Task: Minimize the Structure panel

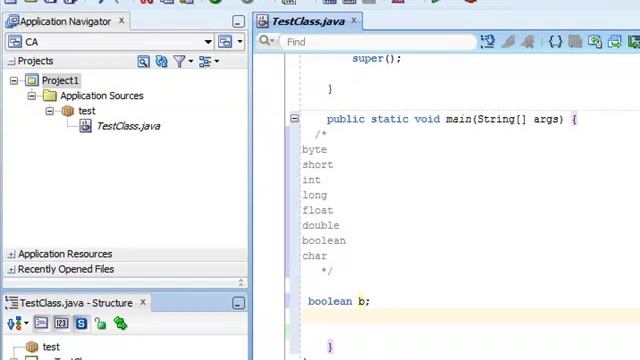Action: pyautogui.click(x=238, y=303)
